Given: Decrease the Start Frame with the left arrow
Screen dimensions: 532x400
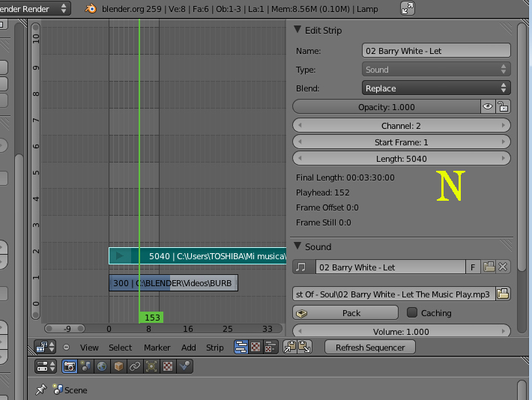Looking at the screenshot, I should (x=300, y=142).
